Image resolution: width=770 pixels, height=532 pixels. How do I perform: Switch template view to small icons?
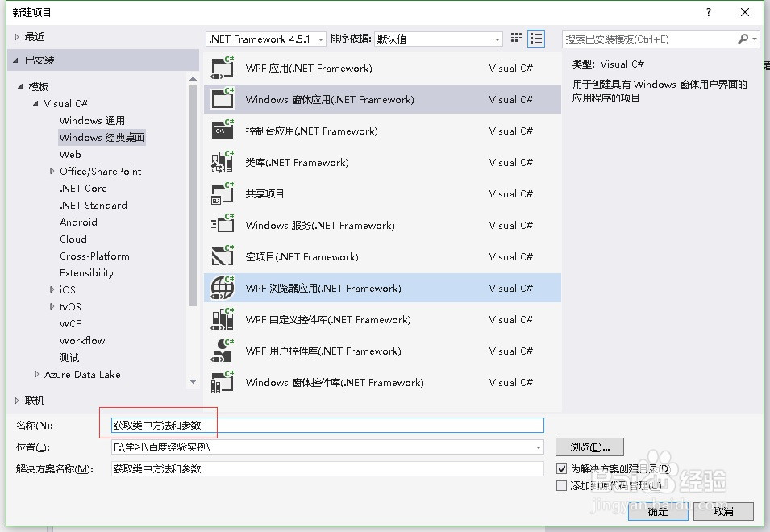click(x=515, y=38)
